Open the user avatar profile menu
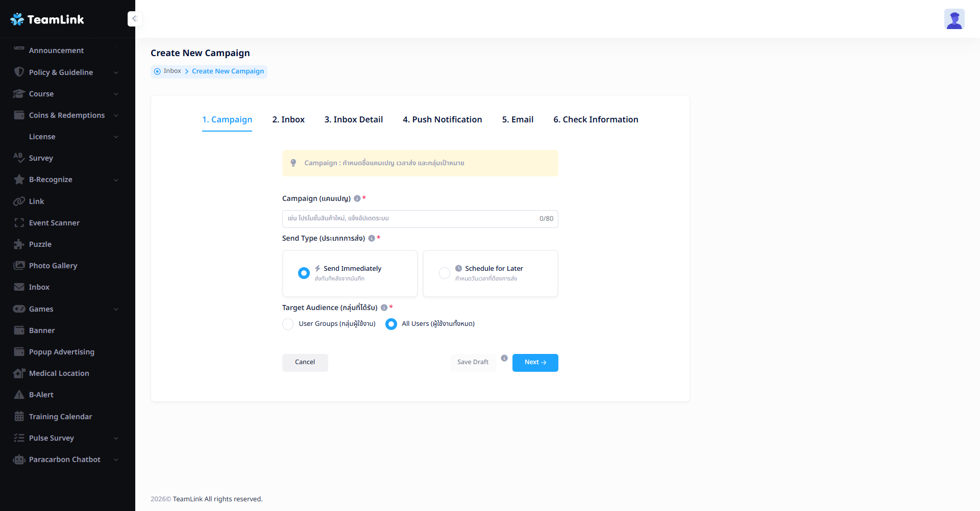980x511 pixels. 953,19
